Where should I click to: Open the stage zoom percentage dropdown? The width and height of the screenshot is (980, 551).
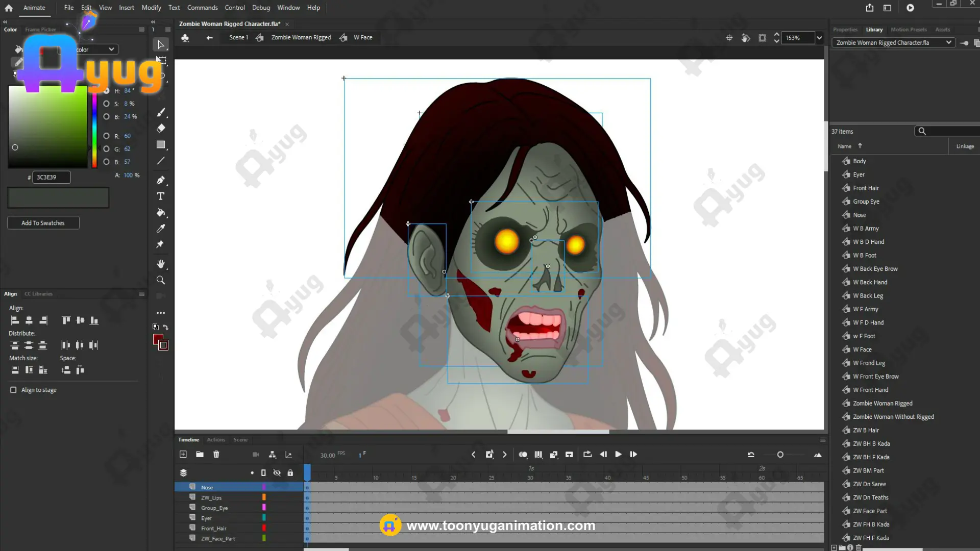[819, 38]
